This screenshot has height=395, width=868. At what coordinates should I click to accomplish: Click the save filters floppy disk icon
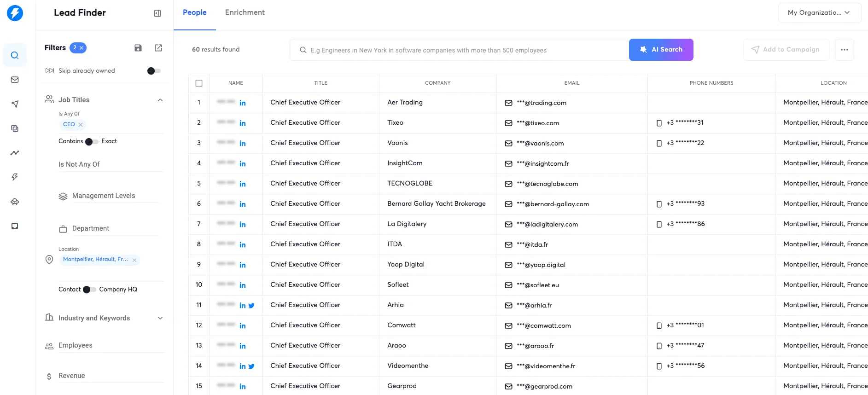[138, 48]
